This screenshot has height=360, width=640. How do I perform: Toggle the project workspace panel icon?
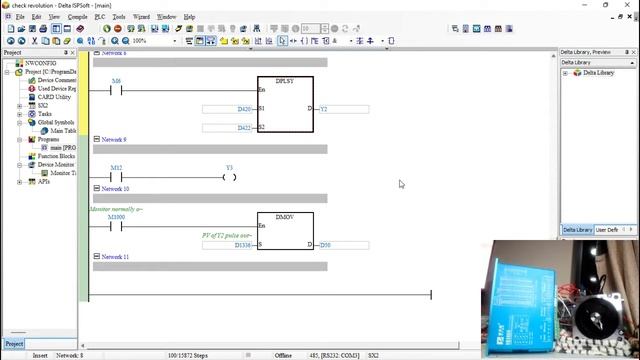pos(56,29)
